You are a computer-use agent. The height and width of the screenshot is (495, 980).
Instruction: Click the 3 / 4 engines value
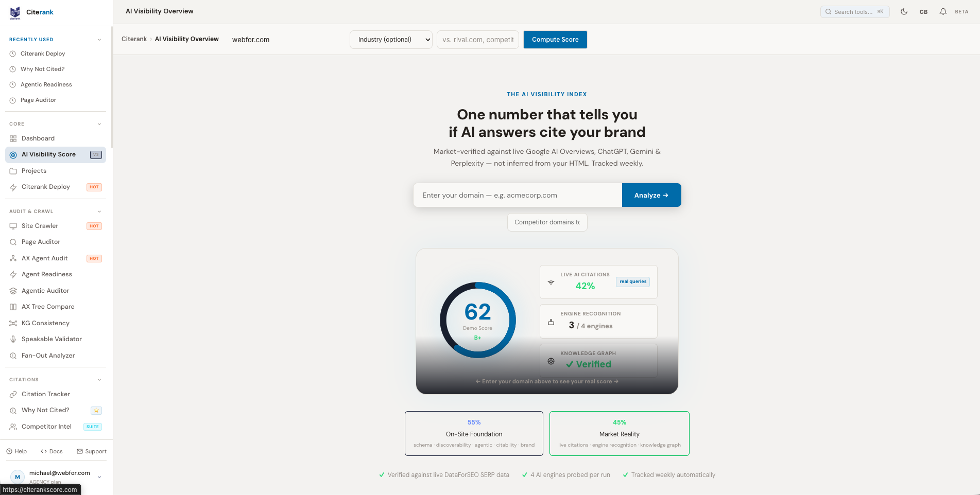[x=591, y=325]
